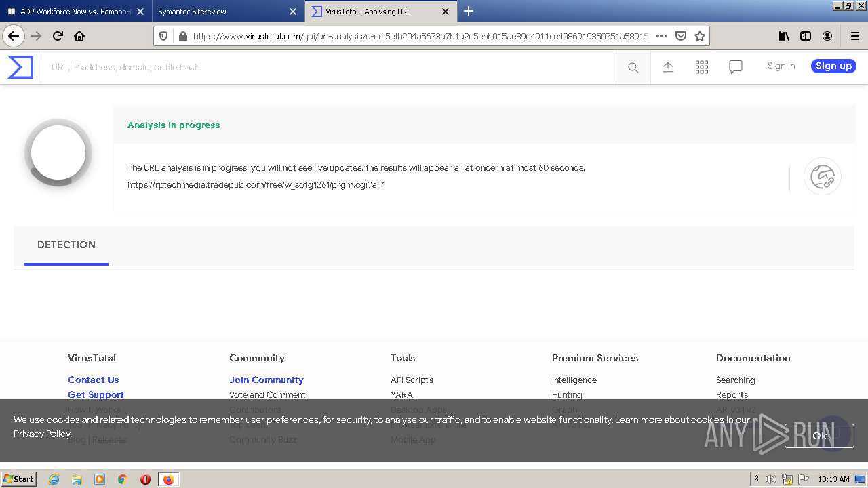The height and width of the screenshot is (488, 868).
Task: Save page to Pocket
Action: coord(681,36)
